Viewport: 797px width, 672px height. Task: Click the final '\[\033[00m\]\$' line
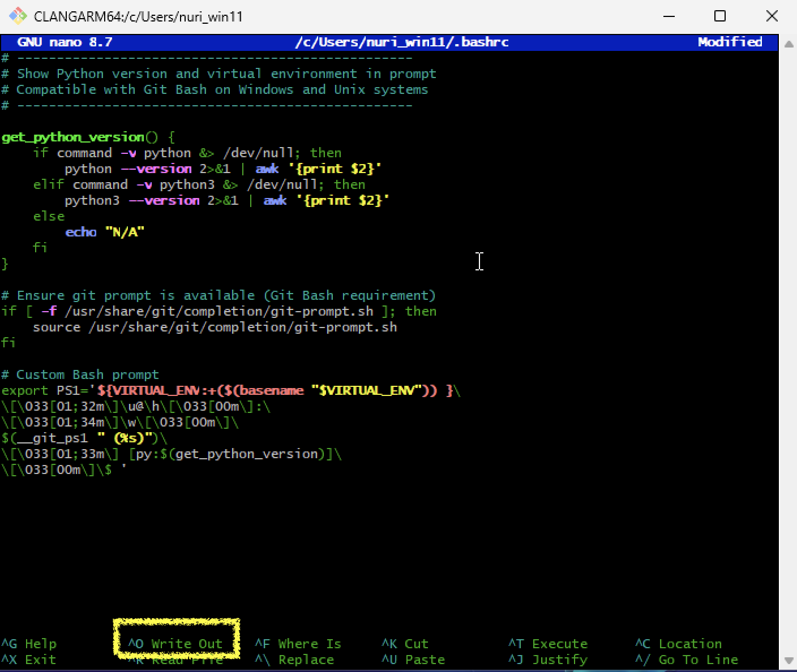pos(64,469)
